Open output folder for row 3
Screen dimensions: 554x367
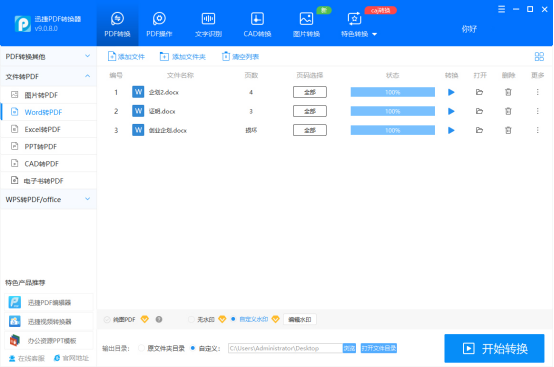[x=479, y=130]
